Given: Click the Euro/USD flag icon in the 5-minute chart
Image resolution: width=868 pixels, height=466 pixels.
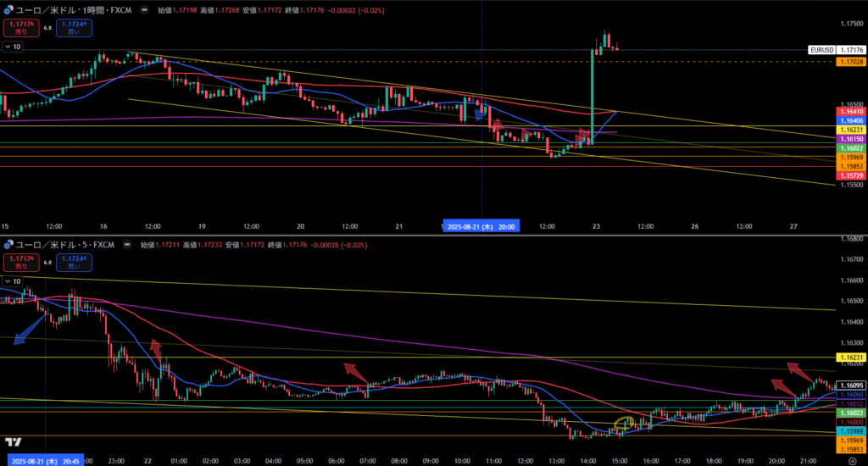Looking at the screenshot, I should click(8, 245).
